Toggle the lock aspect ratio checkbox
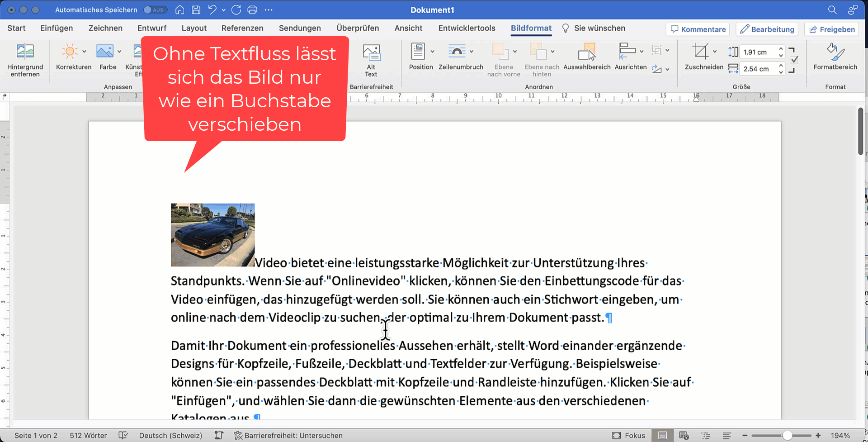The width and height of the screenshot is (868, 442). (794, 60)
